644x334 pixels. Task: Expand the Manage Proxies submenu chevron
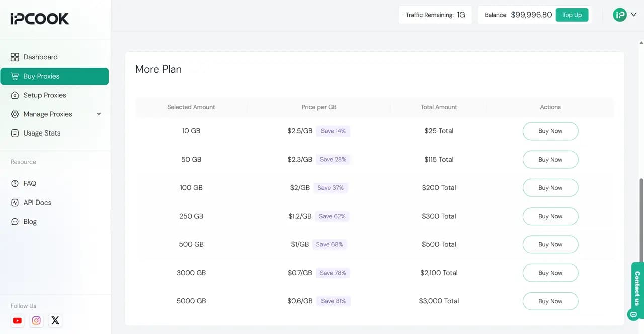pos(99,114)
